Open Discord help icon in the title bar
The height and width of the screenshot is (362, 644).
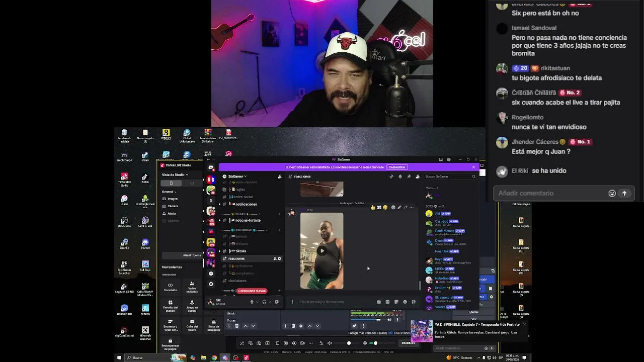[x=449, y=160]
